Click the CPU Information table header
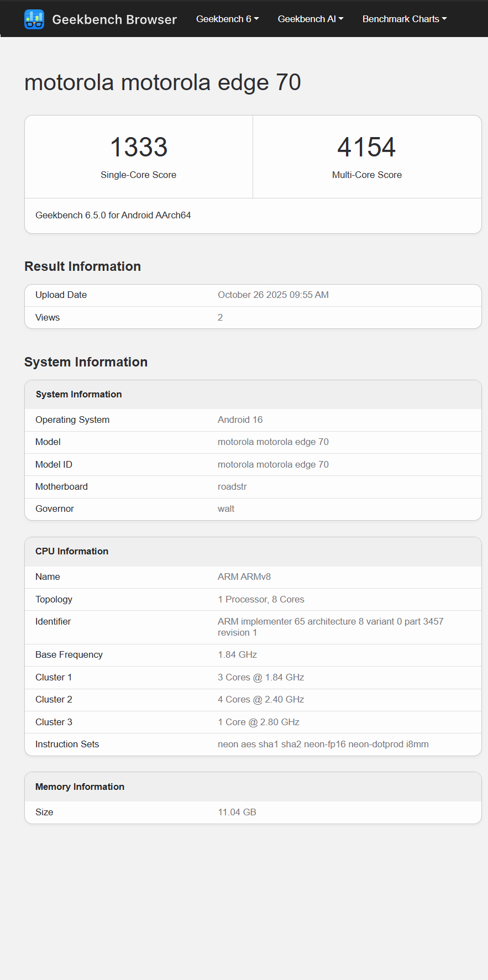 tap(72, 552)
